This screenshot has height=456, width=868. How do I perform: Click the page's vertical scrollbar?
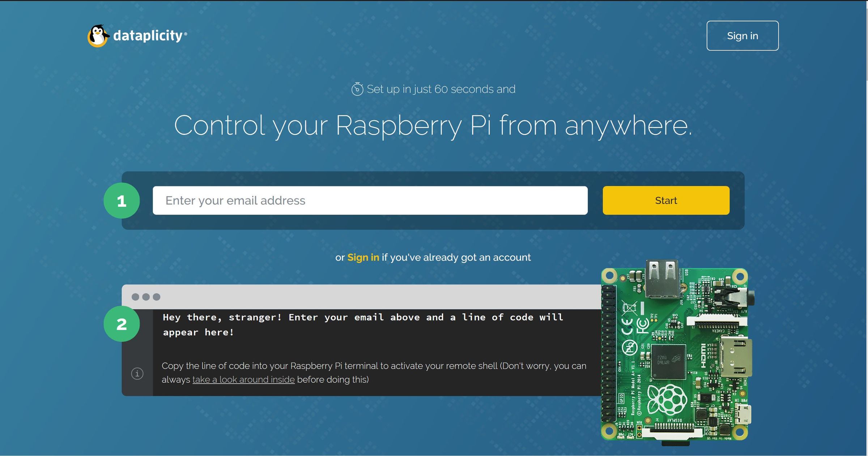(867, 43)
